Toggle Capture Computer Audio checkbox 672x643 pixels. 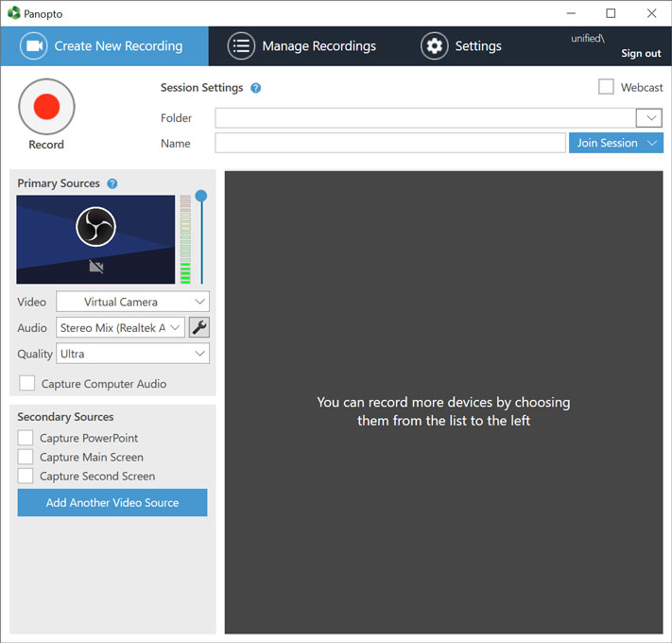27,384
